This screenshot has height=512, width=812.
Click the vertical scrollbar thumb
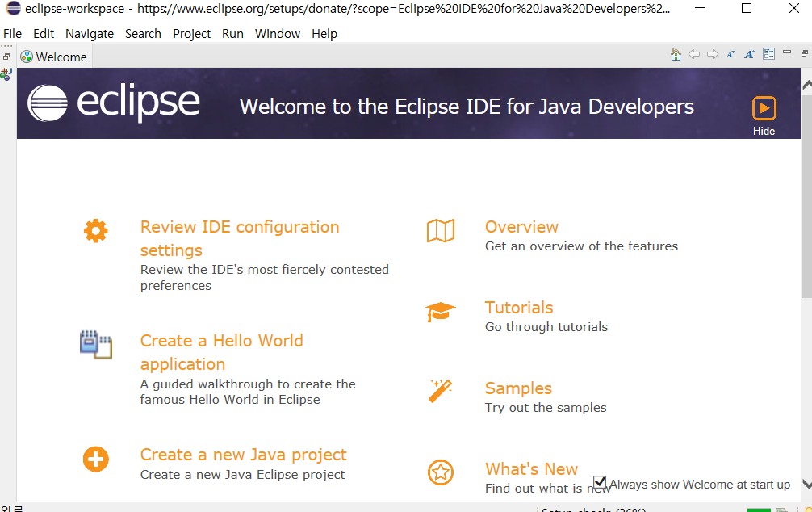pyautogui.click(x=806, y=195)
